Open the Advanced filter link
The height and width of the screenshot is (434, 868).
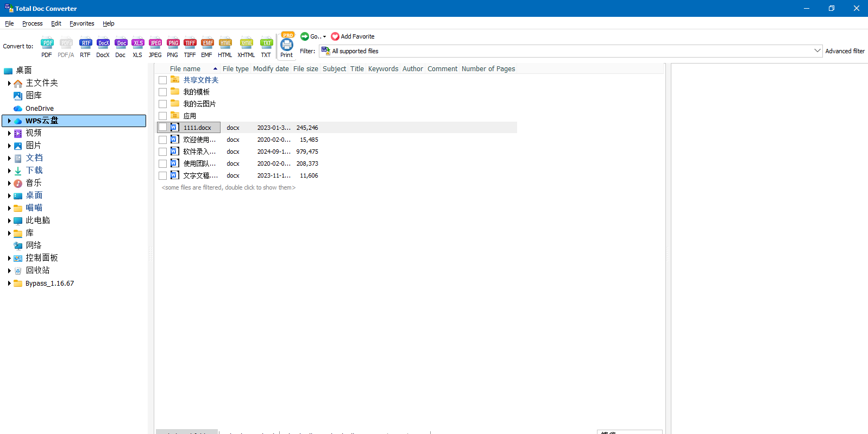[x=845, y=51]
